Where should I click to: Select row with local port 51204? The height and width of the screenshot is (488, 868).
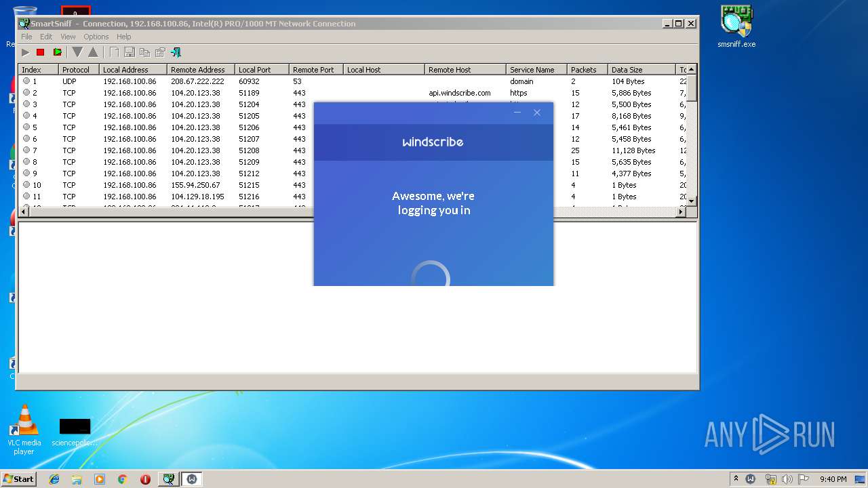tap(353, 104)
